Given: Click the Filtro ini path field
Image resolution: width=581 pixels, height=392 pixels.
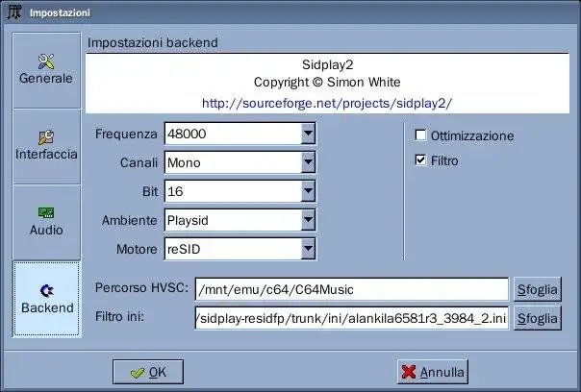Looking at the screenshot, I should (x=352, y=318).
